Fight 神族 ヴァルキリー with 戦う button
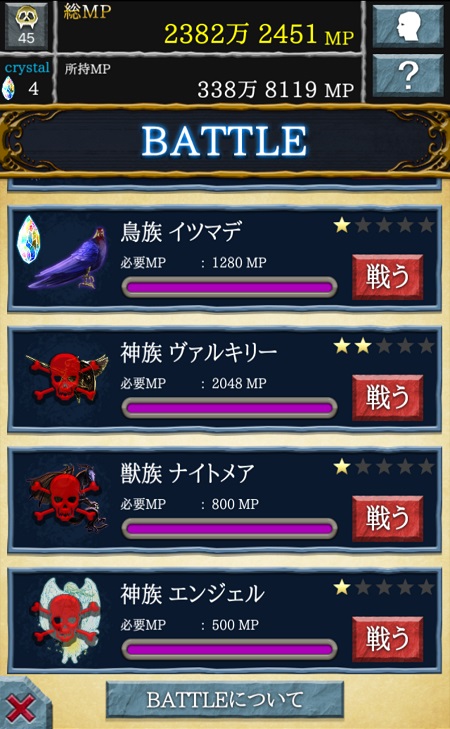Image resolution: width=450 pixels, height=729 pixels. [387, 397]
